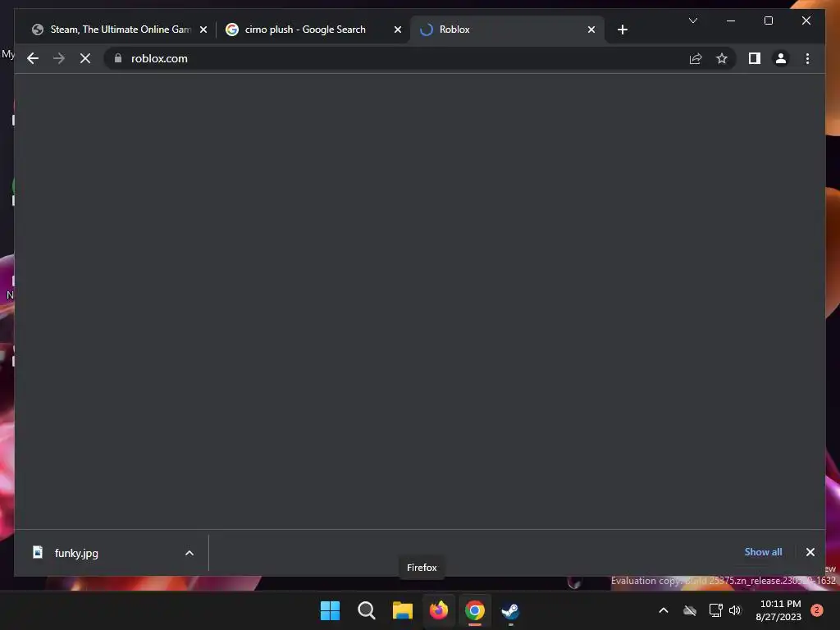Show hidden system tray icons
840x630 pixels.
click(x=663, y=610)
